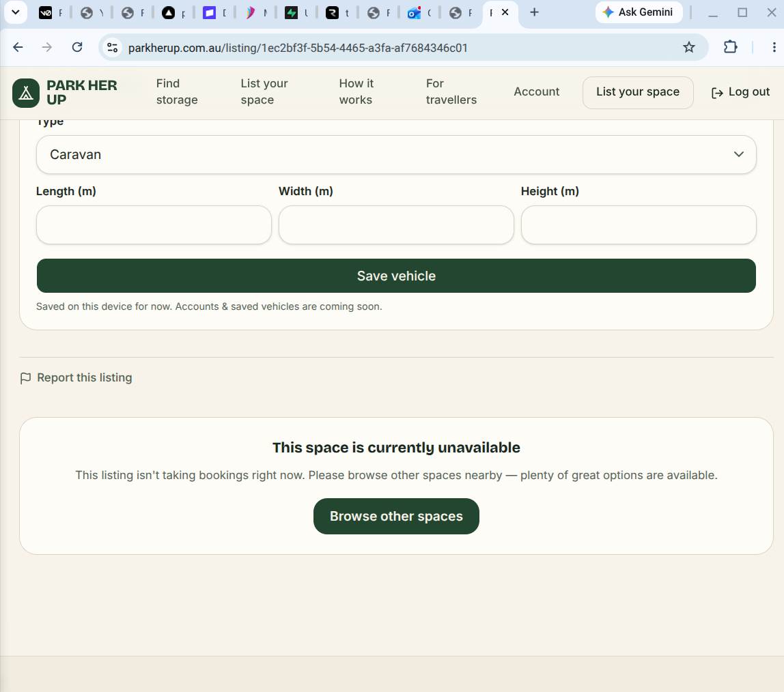Open the Chrome extensions puzzle icon
The image size is (784, 692).
pos(731,48)
